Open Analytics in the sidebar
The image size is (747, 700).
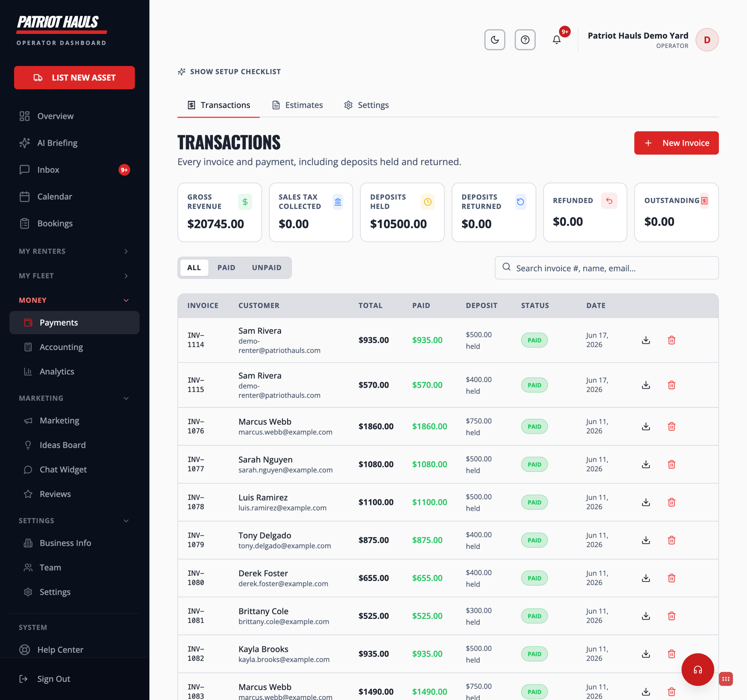[x=74, y=371]
